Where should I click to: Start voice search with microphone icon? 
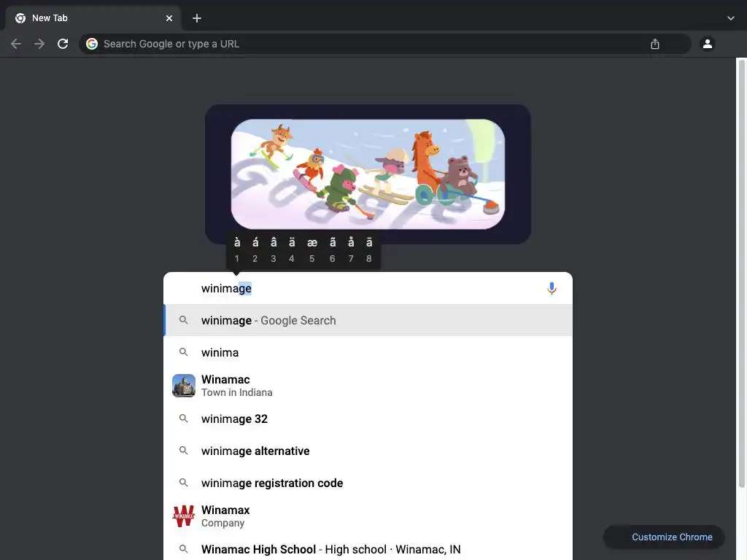pyautogui.click(x=551, y=288)
